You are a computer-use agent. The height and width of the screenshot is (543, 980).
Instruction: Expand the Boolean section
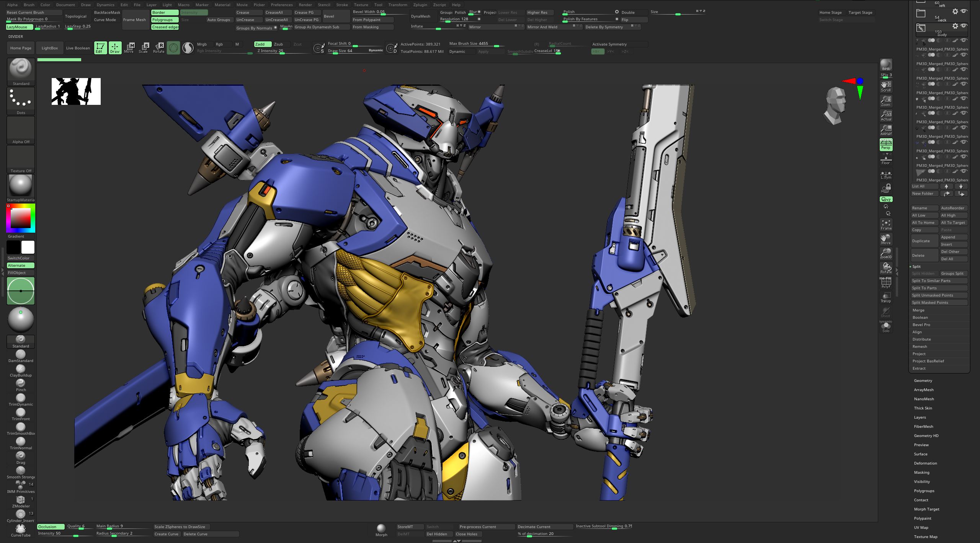(x=920, y=317)
